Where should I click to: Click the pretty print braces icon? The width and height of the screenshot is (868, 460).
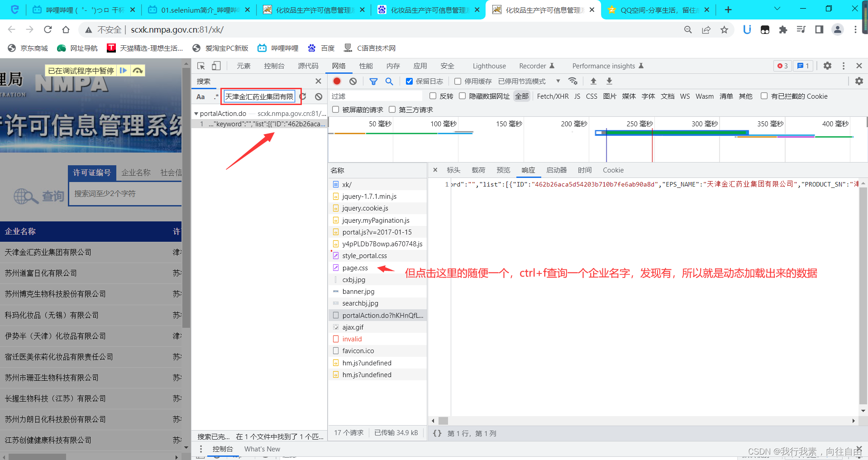tap(437, 433)
